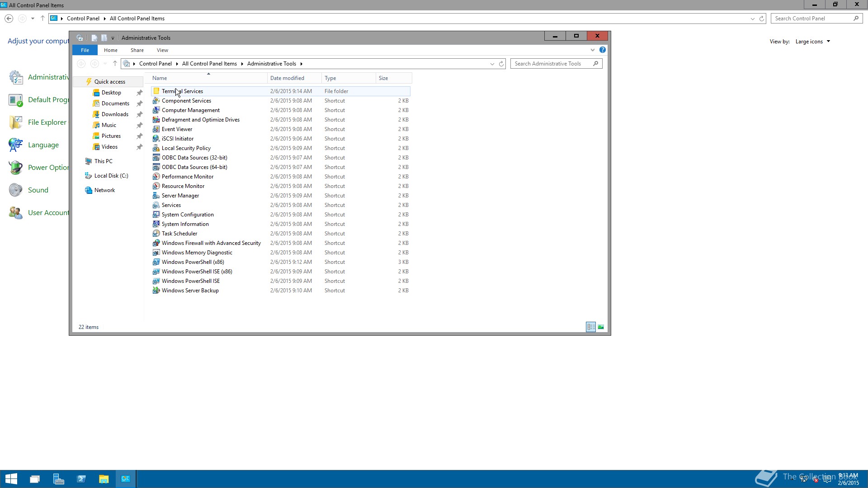The width and height of the screenshot is (868, 488).
Task: Click the Component Services shortcut icon
Action: (x=156, y=101)
